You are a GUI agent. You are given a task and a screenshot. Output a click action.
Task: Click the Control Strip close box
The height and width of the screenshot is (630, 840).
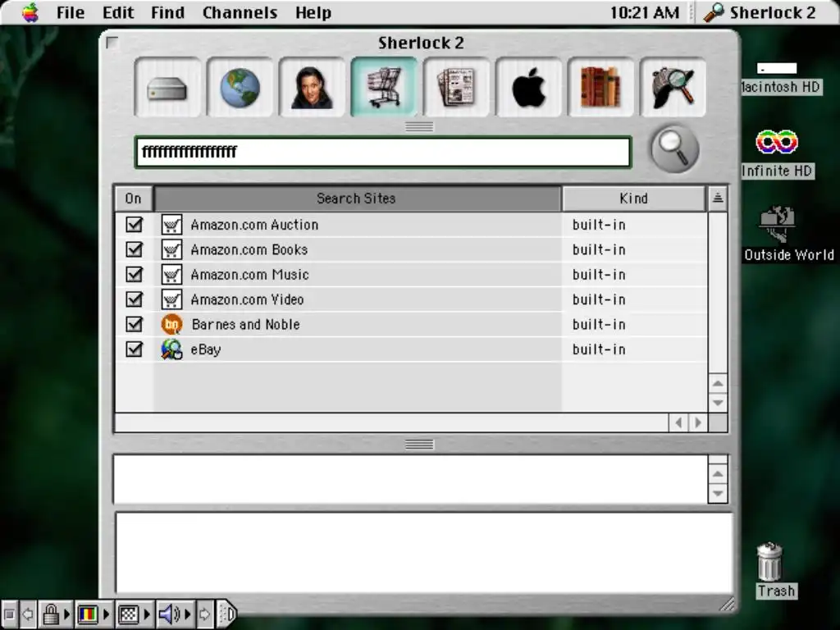[9, 614]
